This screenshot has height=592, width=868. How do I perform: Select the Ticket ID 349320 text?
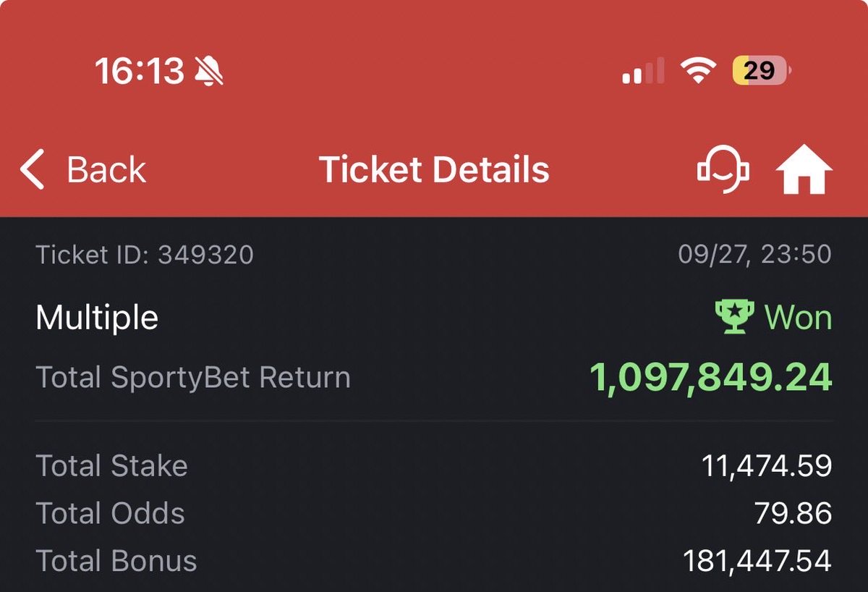(x=145, y=255)
